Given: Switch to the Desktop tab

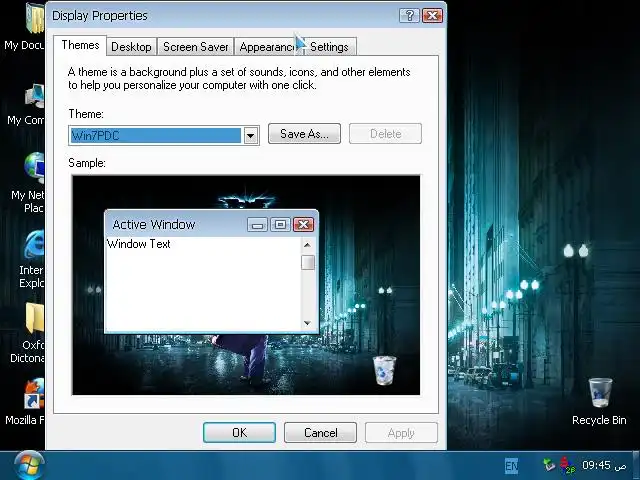Looking at the screenshot, I should coord(131,47).
